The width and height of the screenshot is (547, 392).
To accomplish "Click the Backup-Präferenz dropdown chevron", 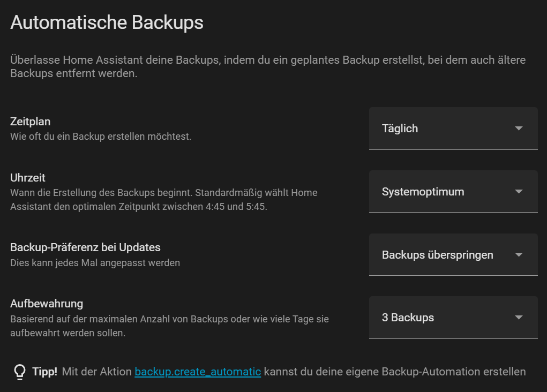I will [518, 254].
